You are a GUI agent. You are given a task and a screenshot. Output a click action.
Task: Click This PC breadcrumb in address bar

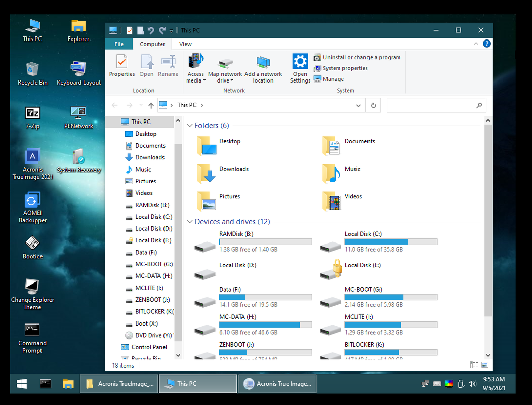coord(187,105)
